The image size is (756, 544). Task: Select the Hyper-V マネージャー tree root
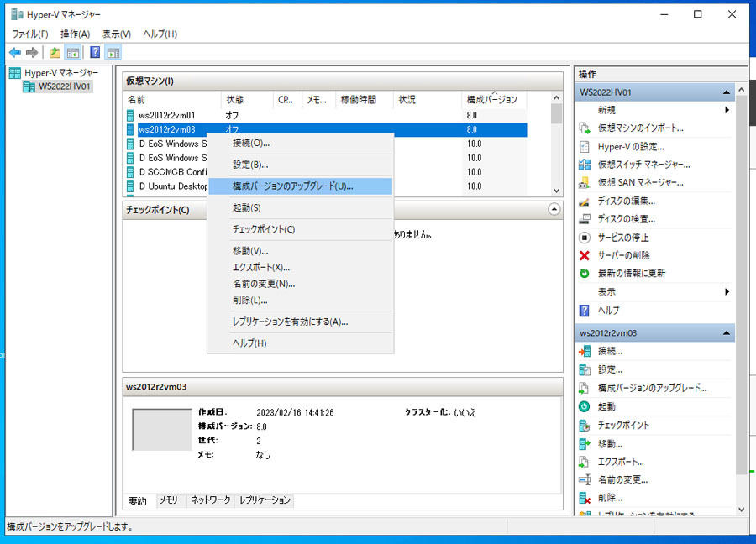(x=54, y=73)
